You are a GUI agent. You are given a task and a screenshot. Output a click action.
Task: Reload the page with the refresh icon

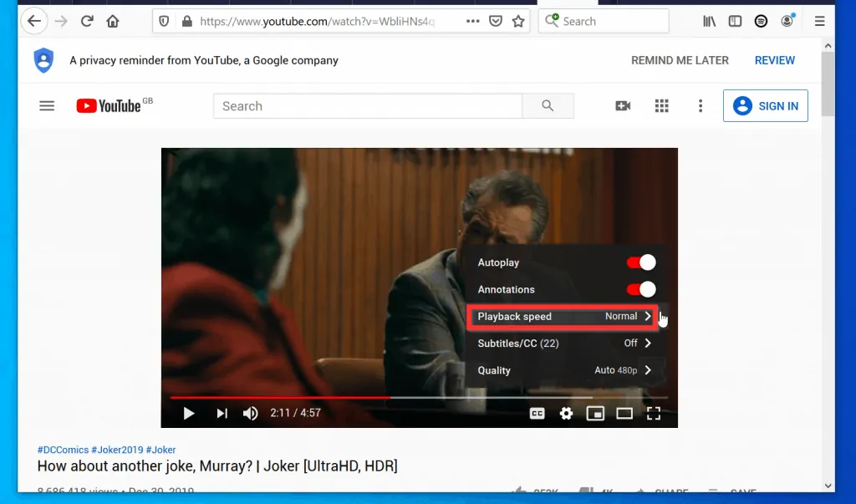point(87,21)
